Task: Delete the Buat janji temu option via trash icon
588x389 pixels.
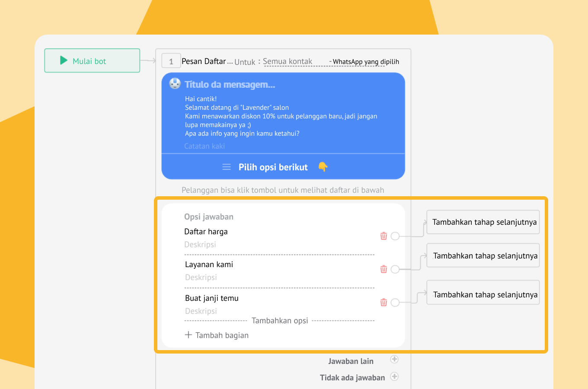Action: tap(383, 302)
